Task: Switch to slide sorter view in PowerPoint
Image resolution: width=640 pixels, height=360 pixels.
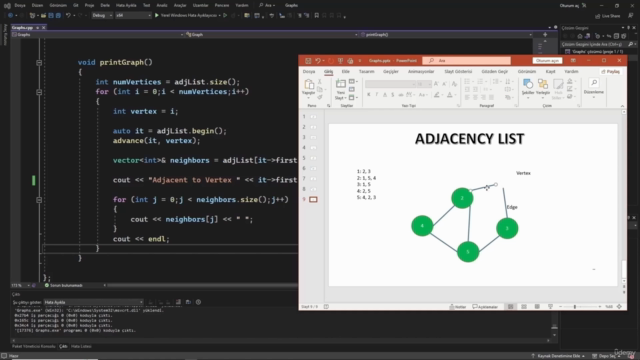Action: coord(524,307)
